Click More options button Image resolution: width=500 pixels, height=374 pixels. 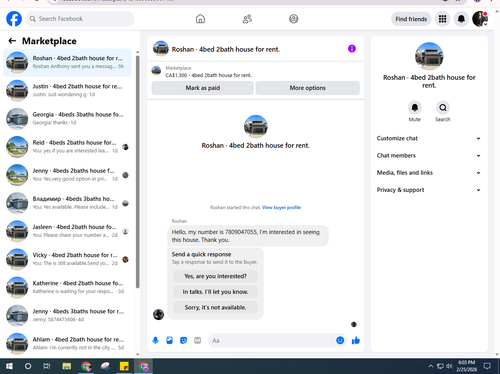click(307, 88)
